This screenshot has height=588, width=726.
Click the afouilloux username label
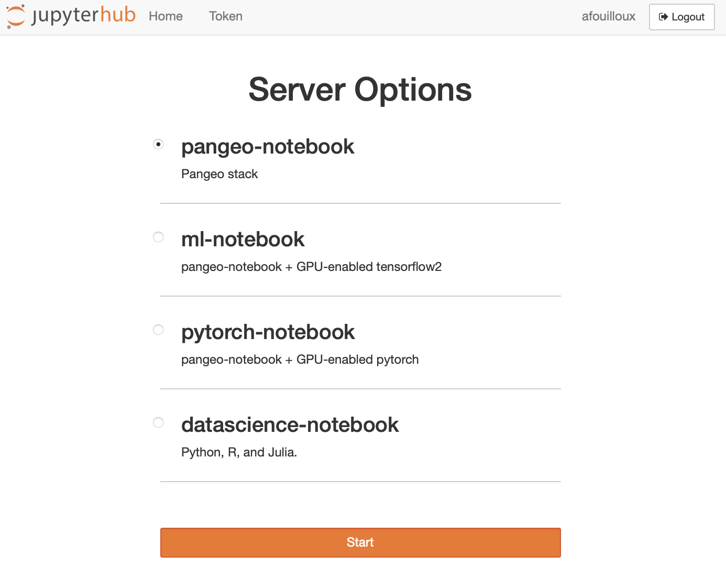pos(608,16)
